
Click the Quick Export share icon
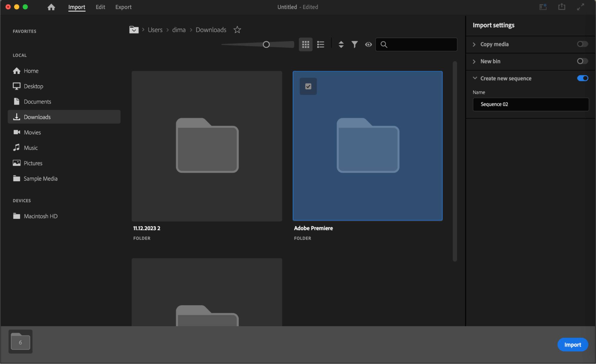562,7
